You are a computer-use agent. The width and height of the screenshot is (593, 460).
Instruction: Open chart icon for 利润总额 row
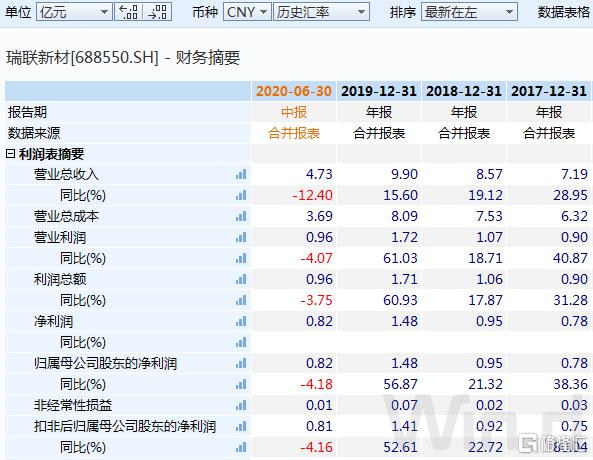click(x=241, y=280)
